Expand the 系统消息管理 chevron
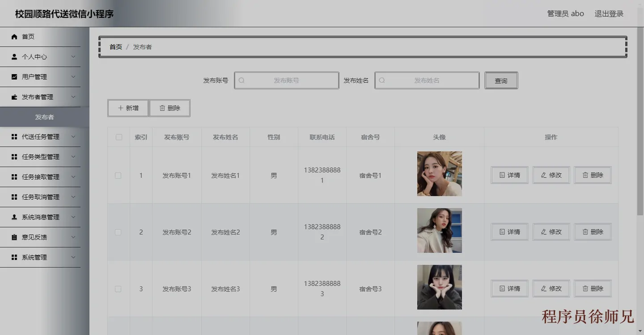This screenshot has width=644, height=335. coord(73,217)
